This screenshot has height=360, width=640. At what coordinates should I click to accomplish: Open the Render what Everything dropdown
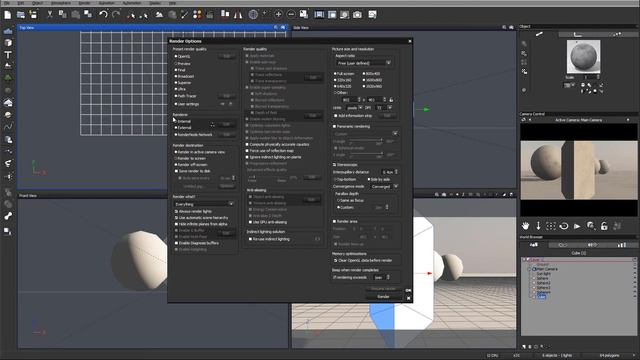tap(204, 204)
